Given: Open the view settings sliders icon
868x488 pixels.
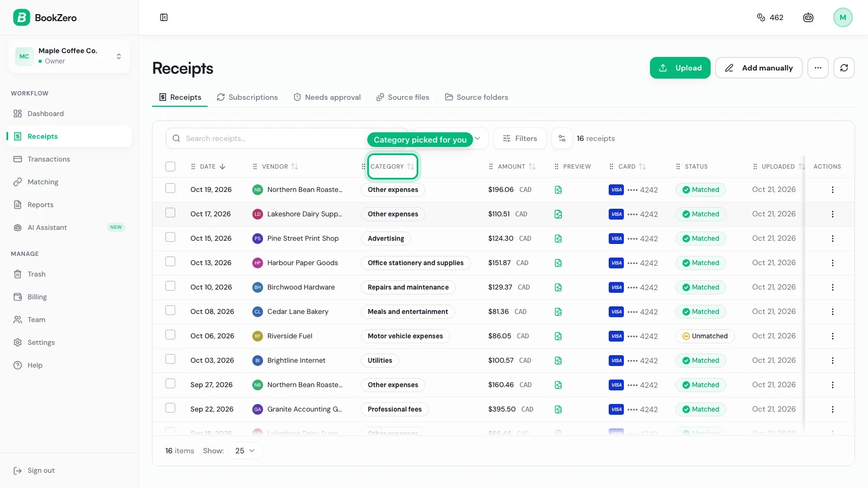Looking at the screenshot, I should click(x=562, y=138).
